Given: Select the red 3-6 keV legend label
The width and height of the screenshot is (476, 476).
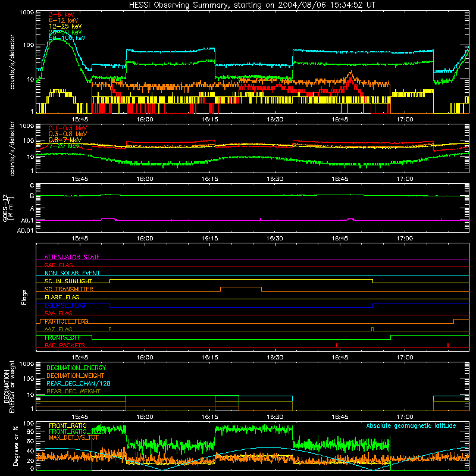Looking at the screenshot, I should tap(62, 14).
